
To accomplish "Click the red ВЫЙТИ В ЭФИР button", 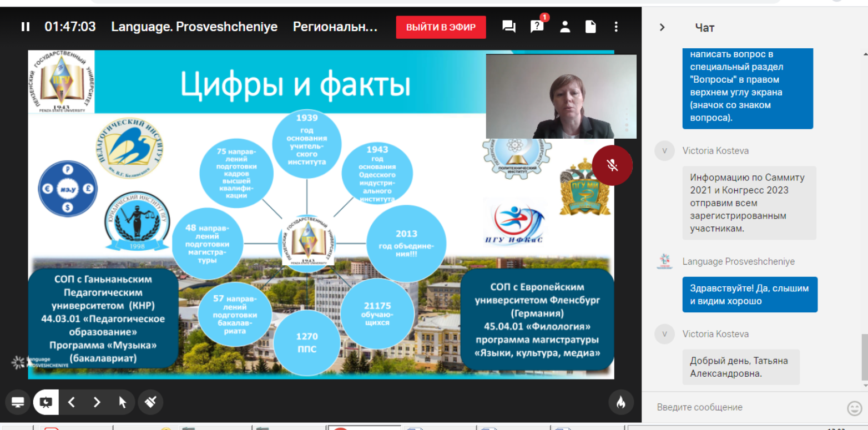I will [x=441, y=27].
